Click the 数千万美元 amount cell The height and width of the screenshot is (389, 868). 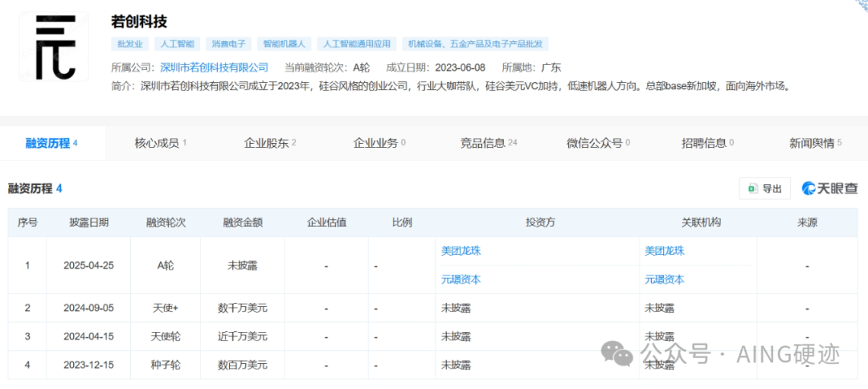(x=243, y=308)
